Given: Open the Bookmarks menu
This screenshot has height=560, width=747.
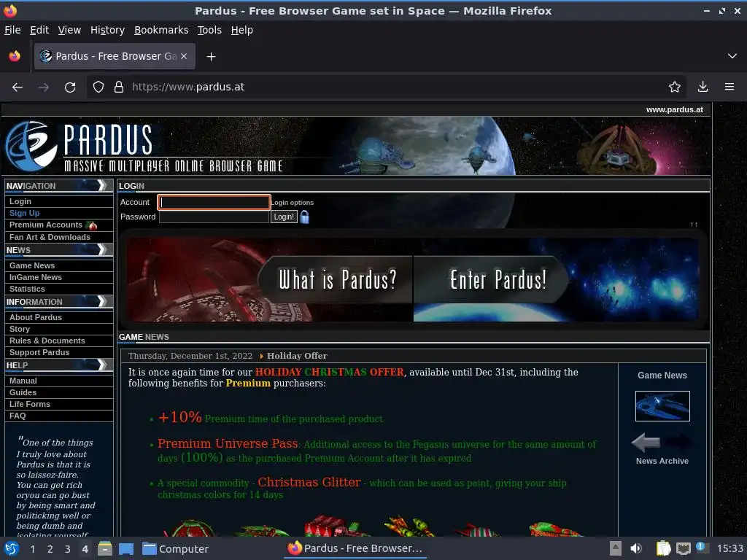Looking at the screenshot, I should [161, 30].
